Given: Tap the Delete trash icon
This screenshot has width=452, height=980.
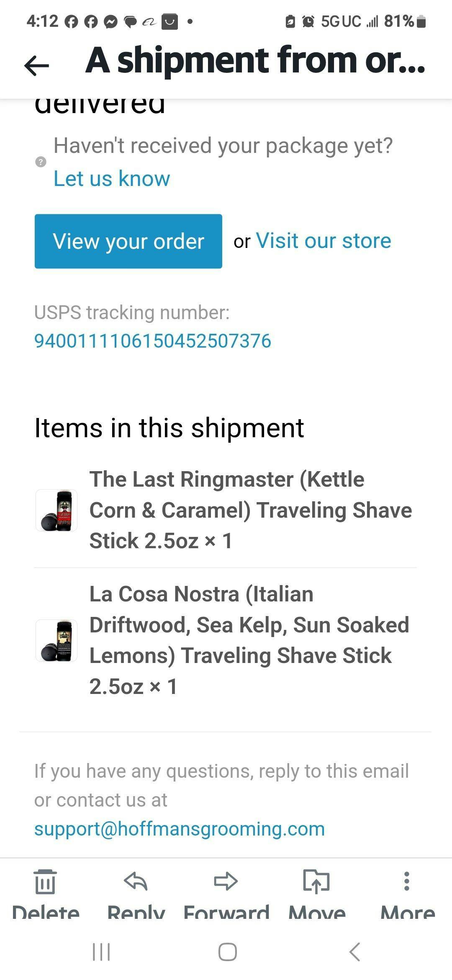Looking at the screenshot, I should click(x=45, y=881).
